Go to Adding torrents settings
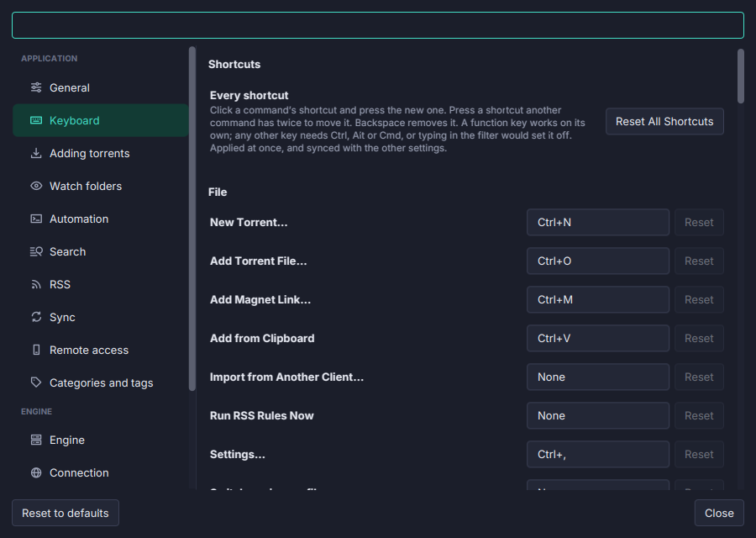The image size is (756, 538). 100,153
